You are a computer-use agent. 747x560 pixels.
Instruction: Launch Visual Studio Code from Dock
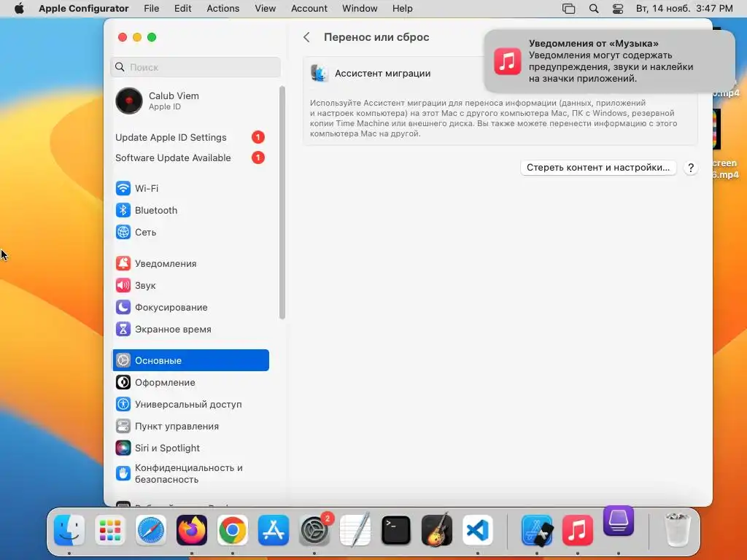tap(477, 530)
